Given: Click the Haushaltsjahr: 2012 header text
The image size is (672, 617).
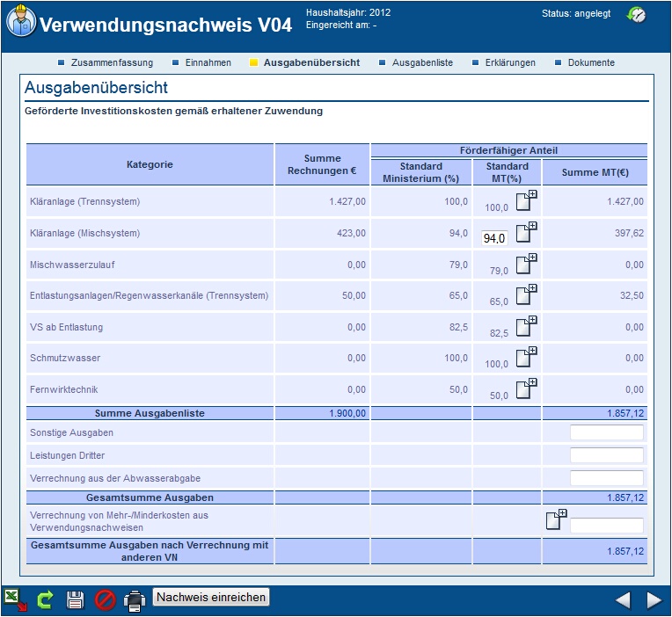Looking at the screenshot, I should point(348,12).
